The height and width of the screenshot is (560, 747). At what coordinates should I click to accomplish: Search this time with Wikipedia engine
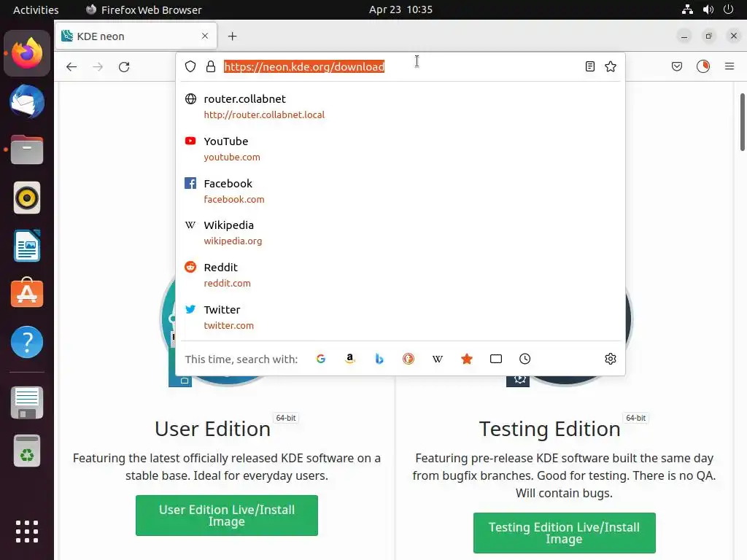[438, 359]
